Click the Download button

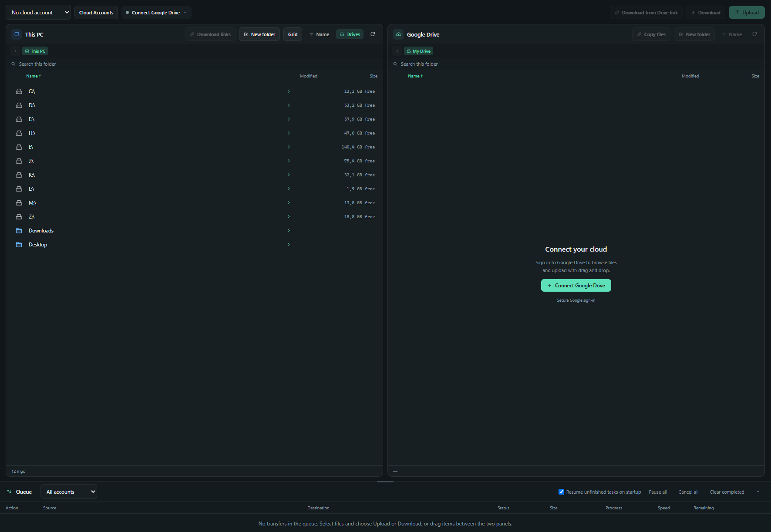(705, 13)
